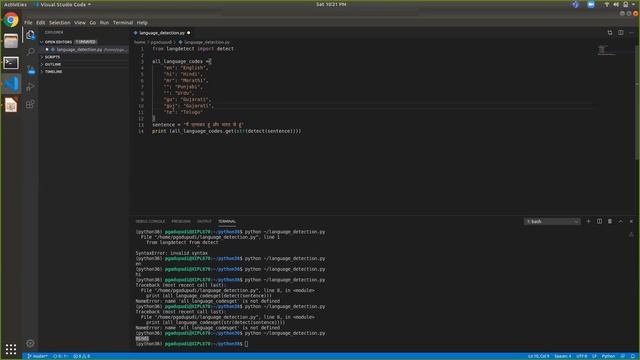Open the Search view in activity bar
The height and width of the screenshot is (360, 640).
pos(30,52)
